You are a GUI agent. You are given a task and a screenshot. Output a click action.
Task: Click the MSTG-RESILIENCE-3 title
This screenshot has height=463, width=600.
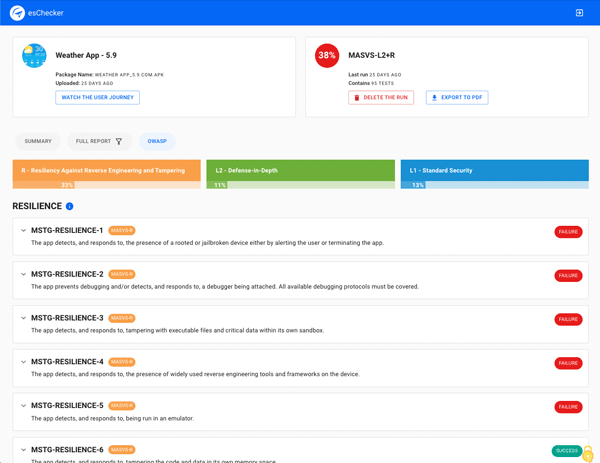coord(67,318)
